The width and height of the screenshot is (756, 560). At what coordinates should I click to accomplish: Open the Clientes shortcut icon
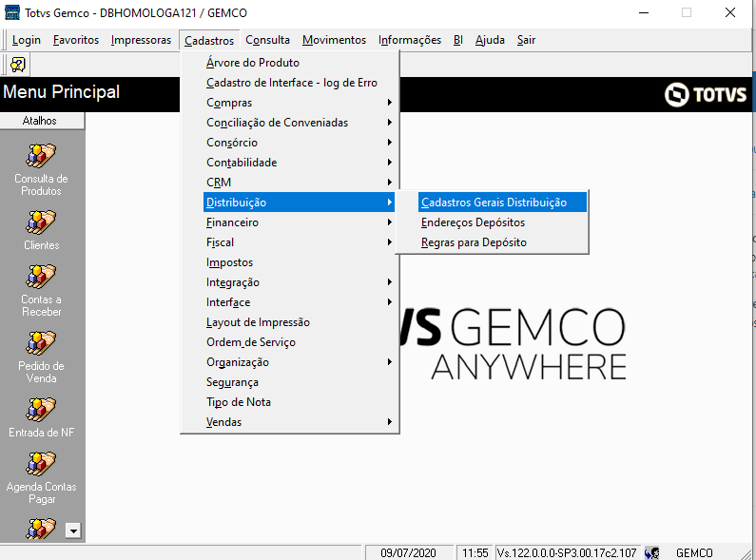click(41, 222)
